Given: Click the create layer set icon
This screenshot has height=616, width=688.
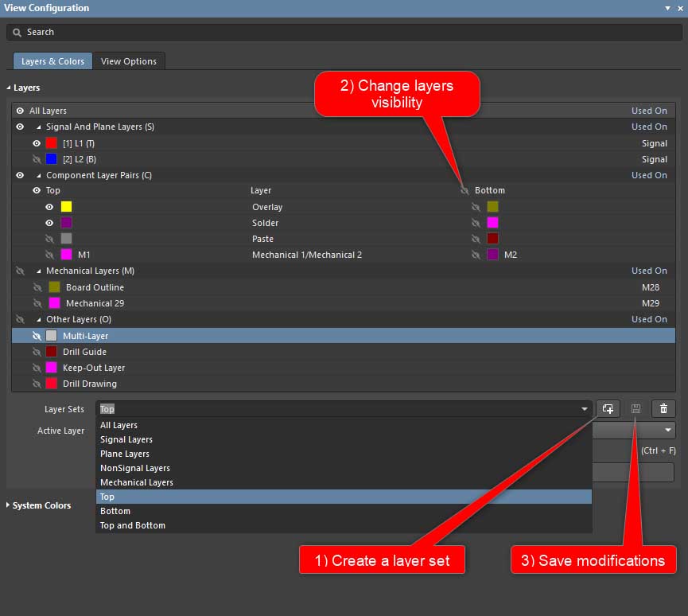Looking at the screenshot, I should coord(608,408).
